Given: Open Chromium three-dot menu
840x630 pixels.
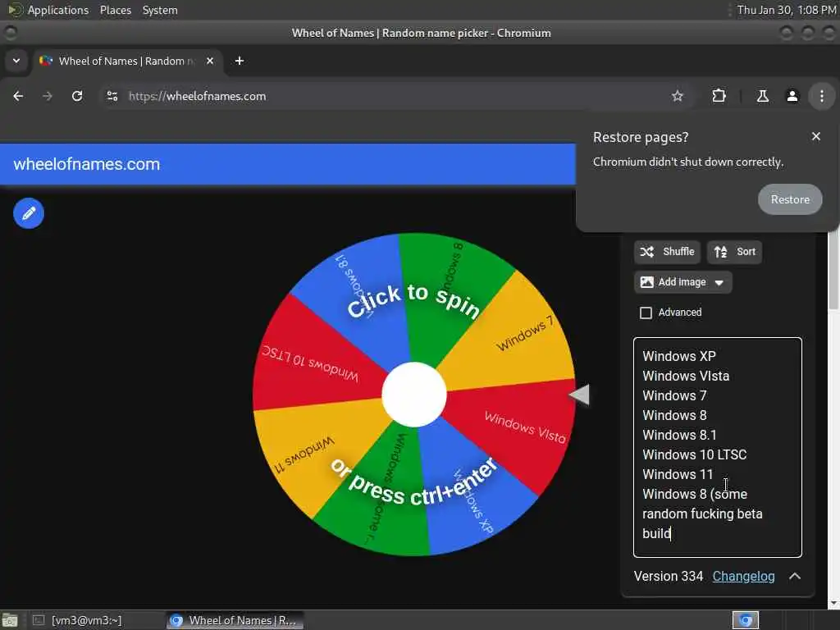Looking at the screenshot, I should (x=821, y=97).
